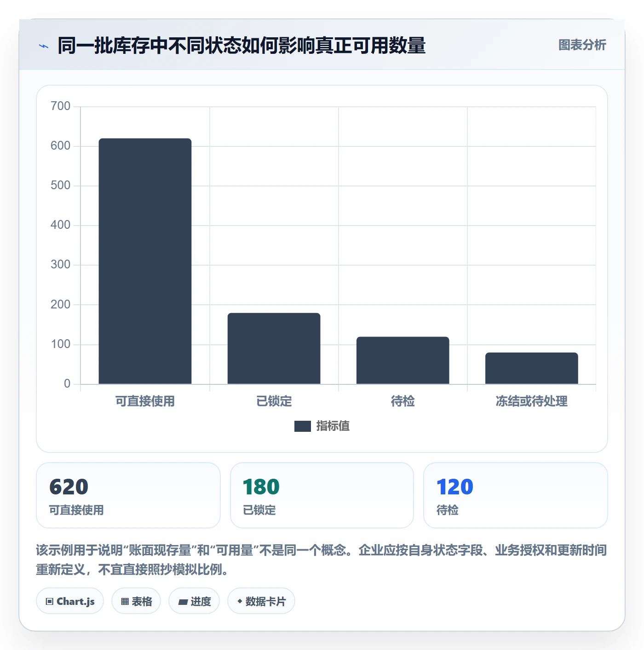Open the 120 待检 data card
Viewport: 644px width, 650px height.
(x=516, y=495)
